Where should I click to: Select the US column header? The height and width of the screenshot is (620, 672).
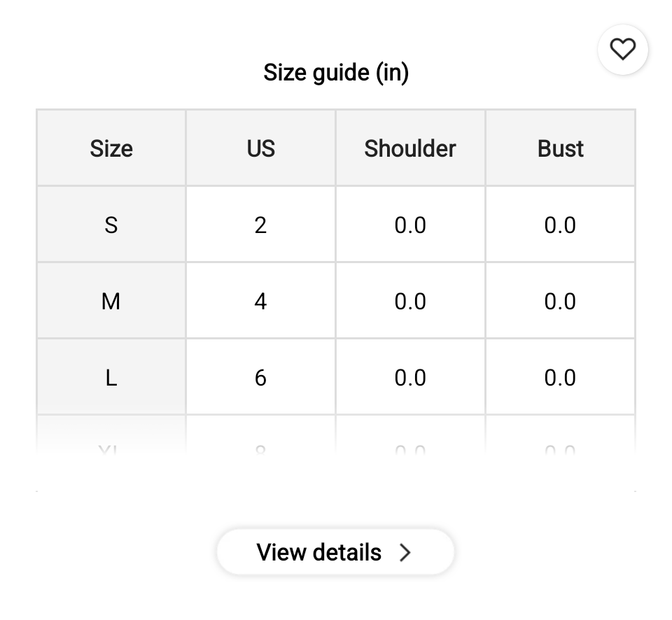point(260,148)
